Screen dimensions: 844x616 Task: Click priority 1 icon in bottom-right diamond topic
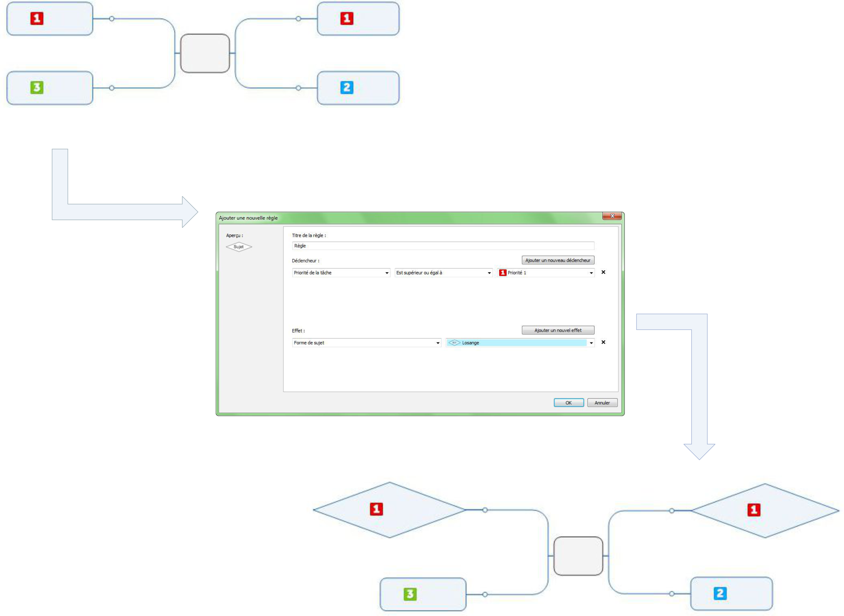coord(754,510)
